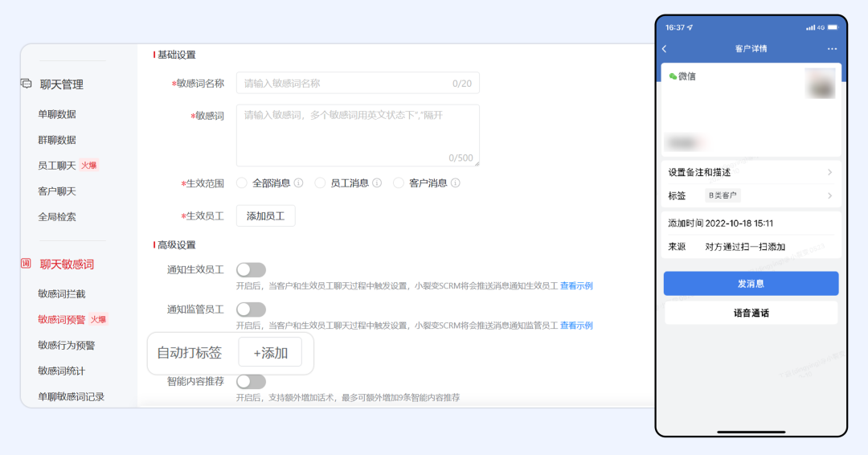
Task: Tap the three-dot more icon on phone
Action: 832,49
